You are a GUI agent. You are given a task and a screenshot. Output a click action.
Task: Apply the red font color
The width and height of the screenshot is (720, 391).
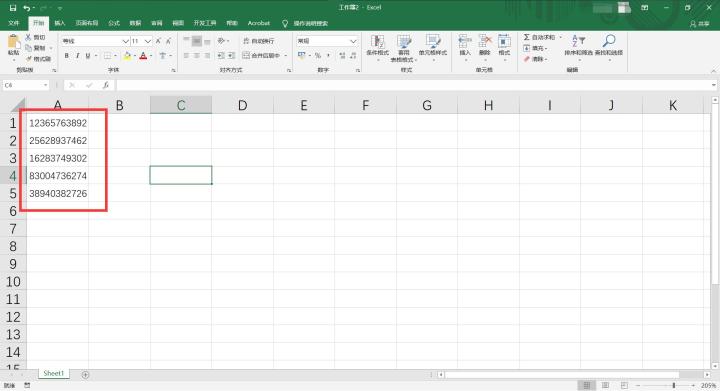(143, 56)
